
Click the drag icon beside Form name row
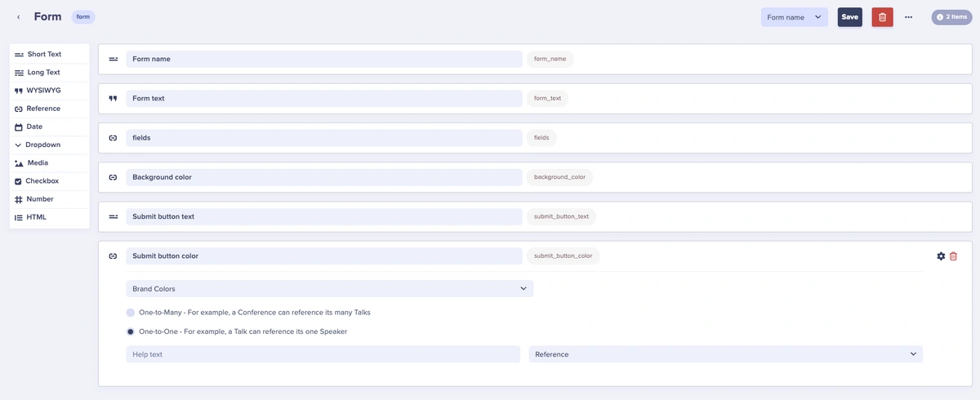click(x=113, y=59)
